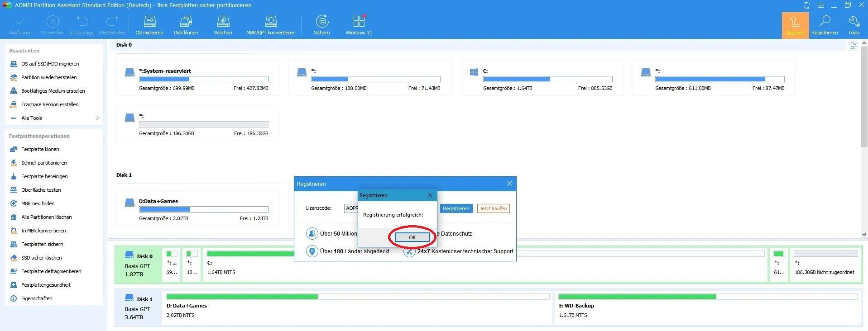868x331 pixels.
Task: Select Festplatte defragmentieren
Action: click(x=51, y=271)
